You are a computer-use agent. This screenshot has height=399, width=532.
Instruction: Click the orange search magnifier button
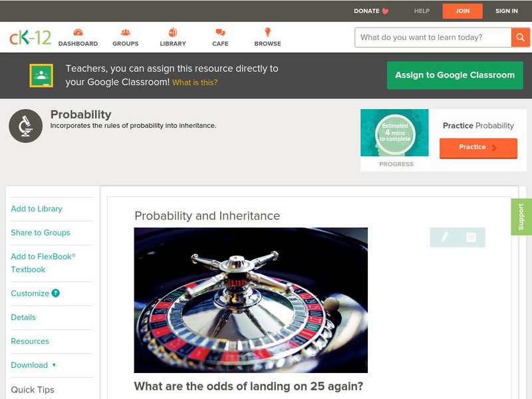point(520,37)
